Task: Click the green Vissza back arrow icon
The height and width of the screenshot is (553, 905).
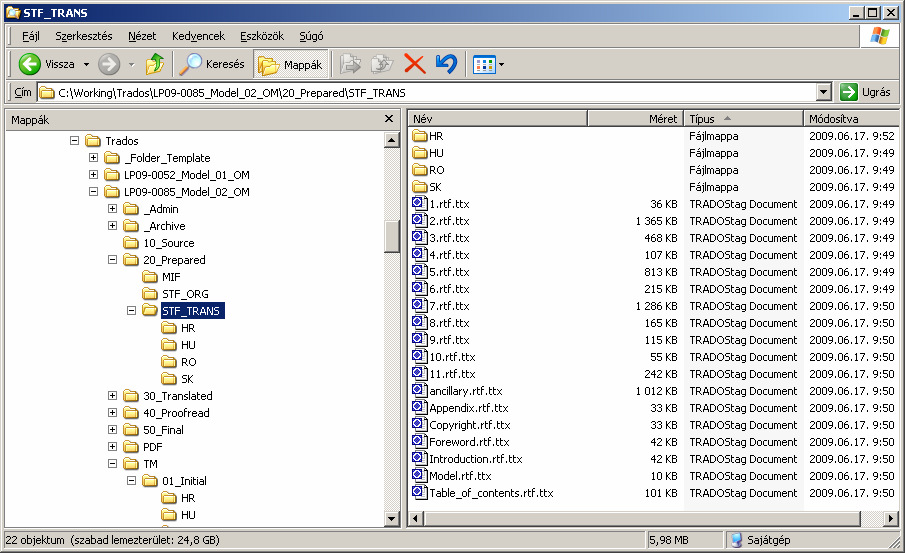Action: pyautogui.click(x=29, y=64)
